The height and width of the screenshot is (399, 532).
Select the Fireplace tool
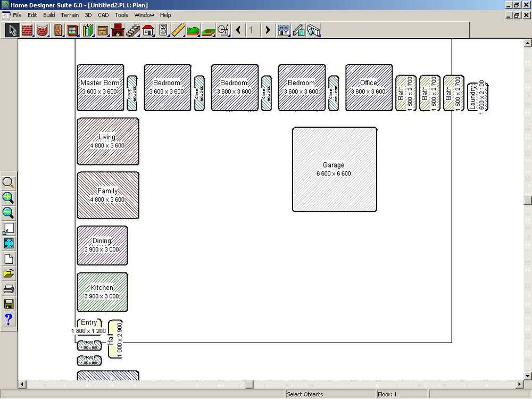point(118,30)
